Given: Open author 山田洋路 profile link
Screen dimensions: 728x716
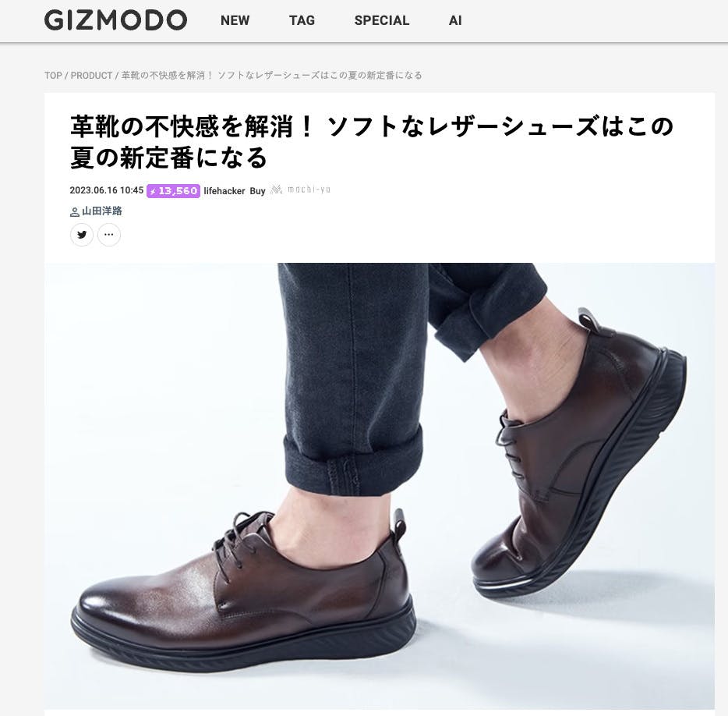Looking at the screenshot, I should point(102,211).
